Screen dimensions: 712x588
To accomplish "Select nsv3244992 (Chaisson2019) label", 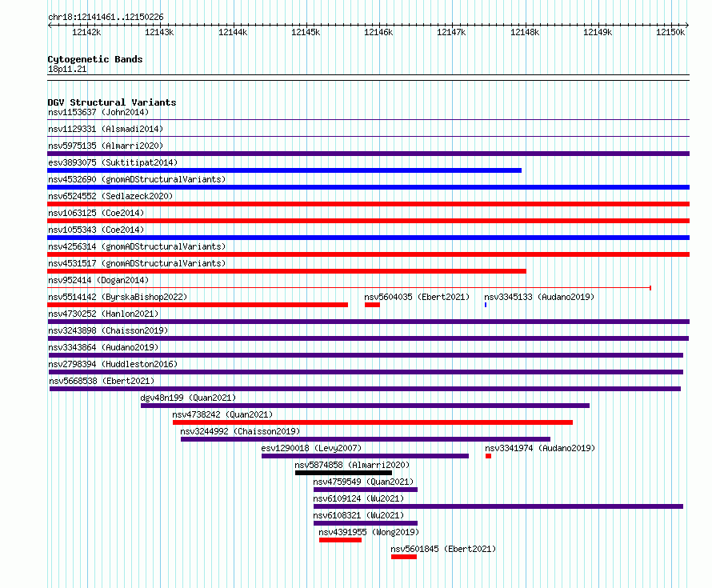I will [x=240, y=431].
